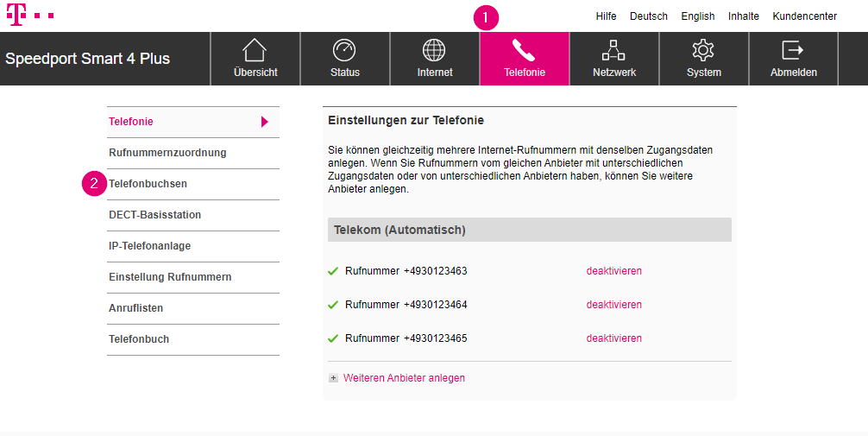The image size is (868, 436).
Task: Click Speedport Smart 4 Plus title
Action: point(87,59)
